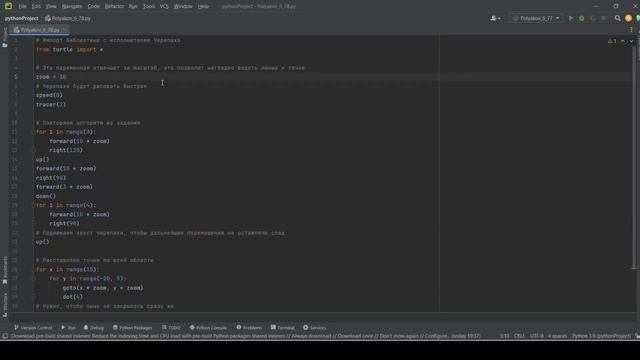Collapse the for x in range(15) block
This screenshot has height=360, width=640.
coord(33,269)
